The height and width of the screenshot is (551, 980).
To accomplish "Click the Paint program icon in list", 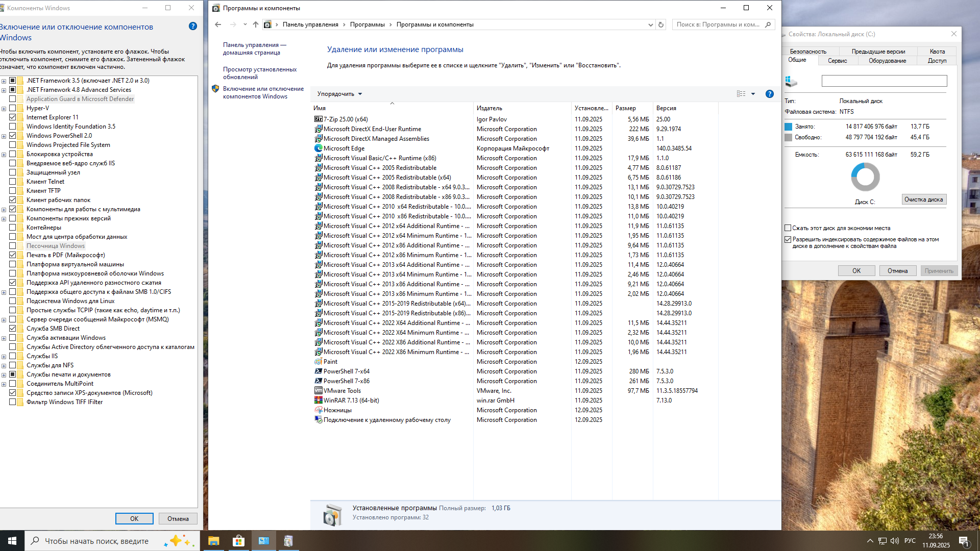I will (x=318, y=362).
